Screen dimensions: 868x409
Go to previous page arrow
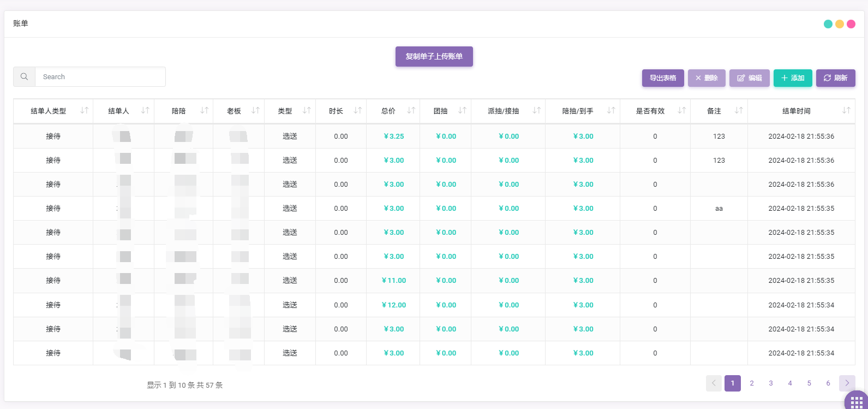(714, 383)
